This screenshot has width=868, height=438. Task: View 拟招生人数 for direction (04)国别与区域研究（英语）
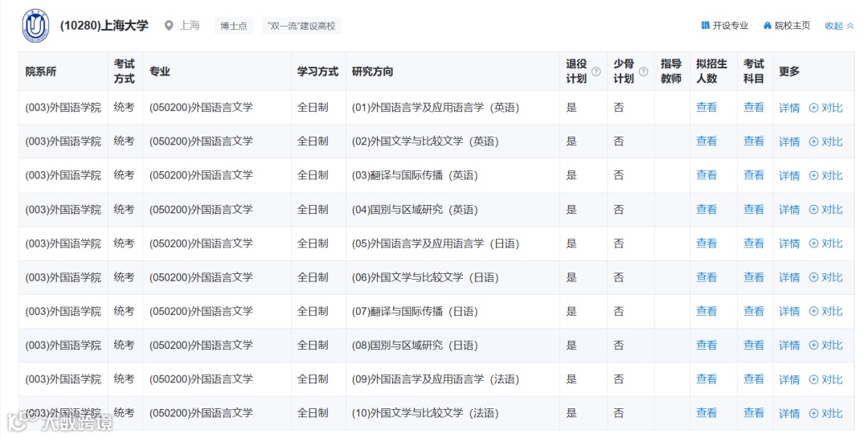(x=706, y=209)
